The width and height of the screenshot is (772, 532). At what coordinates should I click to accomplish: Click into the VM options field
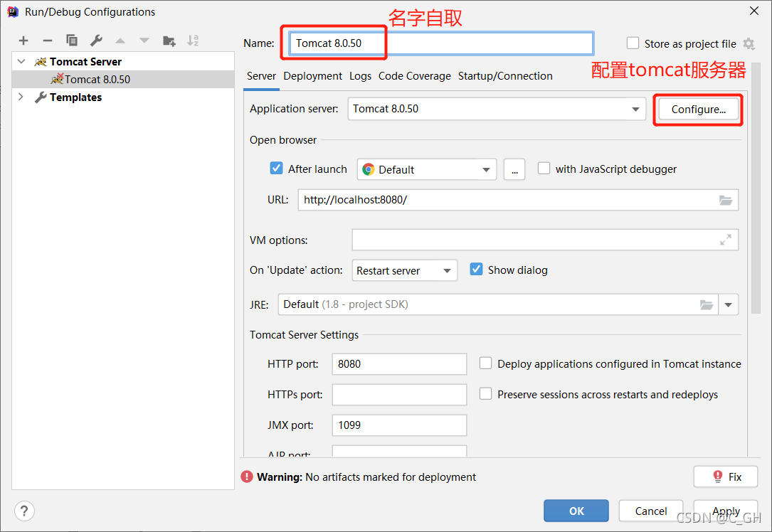click(x=545, y=240)
